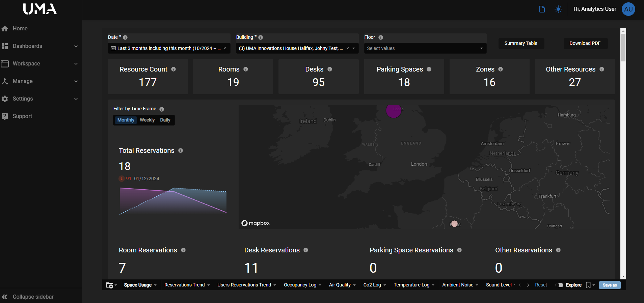Click the Download PDF button
This screenshot has width=644, height=303.
585,43
